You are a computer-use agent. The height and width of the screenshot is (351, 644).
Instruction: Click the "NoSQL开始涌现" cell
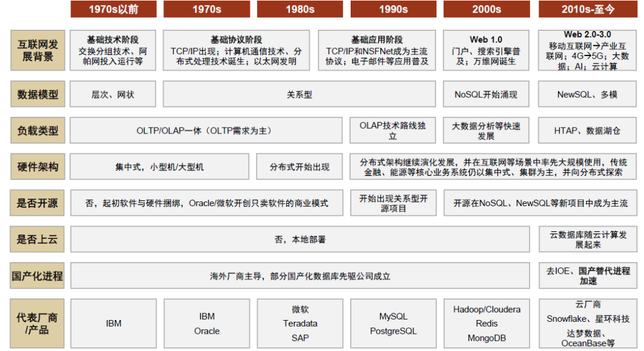[486, 94]
